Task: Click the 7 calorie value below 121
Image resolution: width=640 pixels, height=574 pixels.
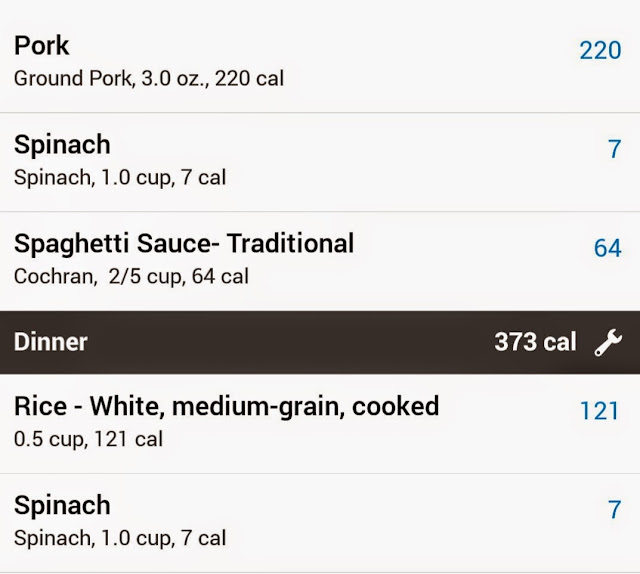Action: click(x=614, y=510)
